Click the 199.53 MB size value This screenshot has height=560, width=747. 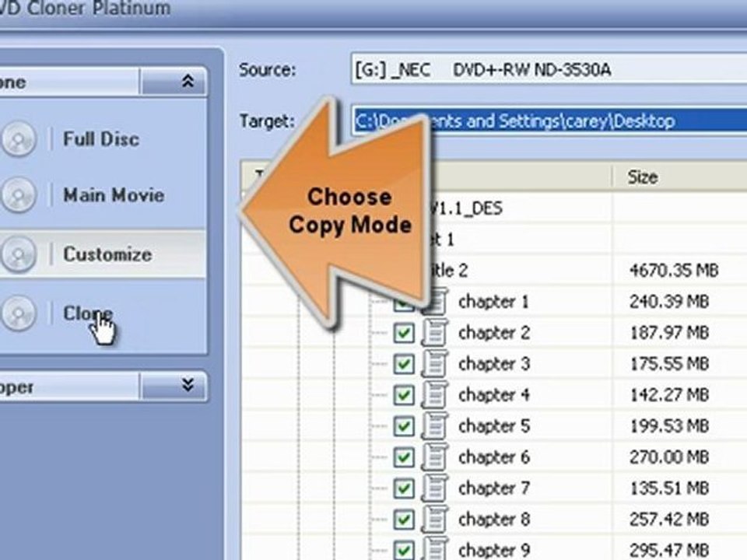669,426
